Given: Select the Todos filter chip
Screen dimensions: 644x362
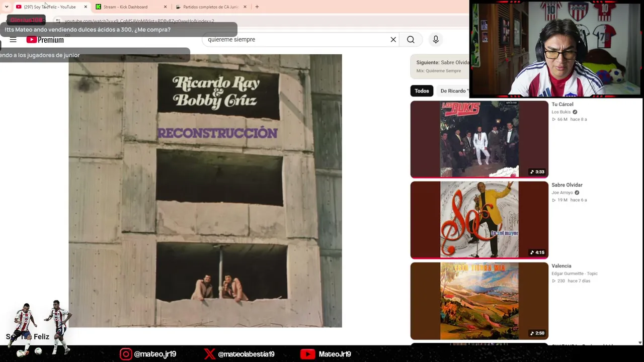Looking at the screenshot, I should pyautogui.click(x=422, y=91).
